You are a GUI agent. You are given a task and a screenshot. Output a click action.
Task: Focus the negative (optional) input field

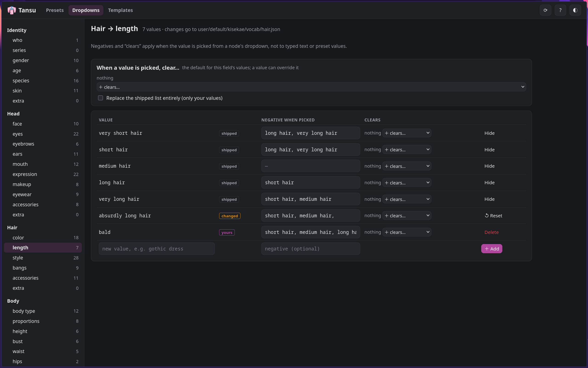(311, 249)
